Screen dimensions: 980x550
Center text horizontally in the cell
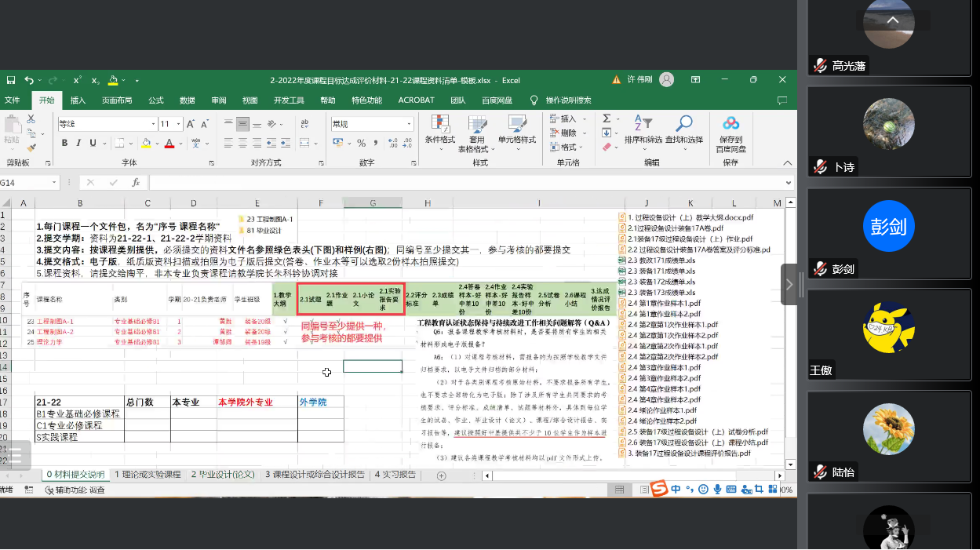click(x=243, y=143)
